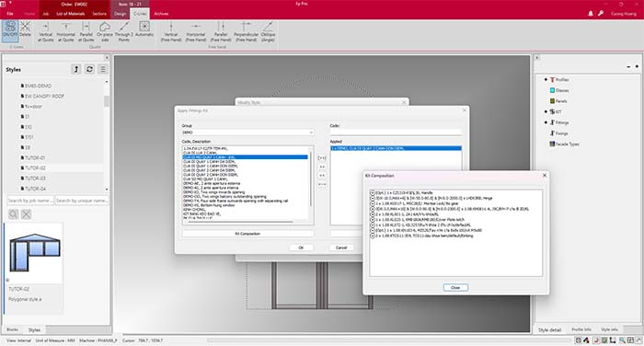Click Cancel in Apply Fittings Kit dialog
Screen dimensions: 644x346
click(341, 248)
